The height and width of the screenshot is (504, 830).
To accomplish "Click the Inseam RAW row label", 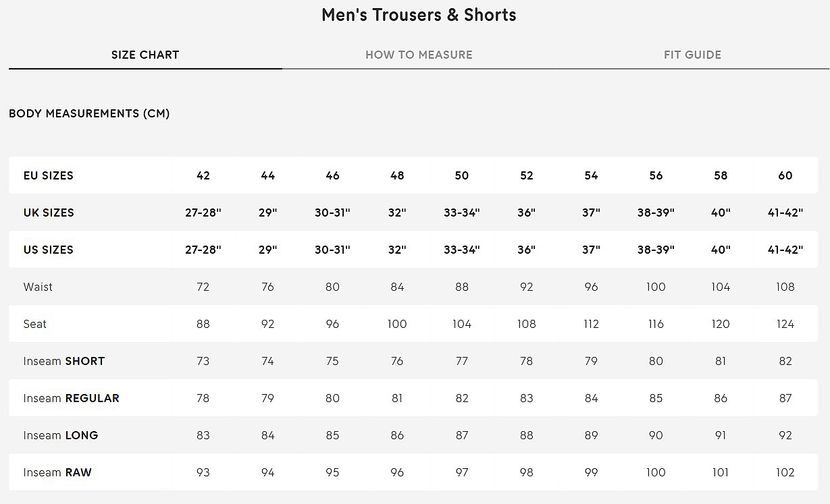I will (x=57, y=472).
